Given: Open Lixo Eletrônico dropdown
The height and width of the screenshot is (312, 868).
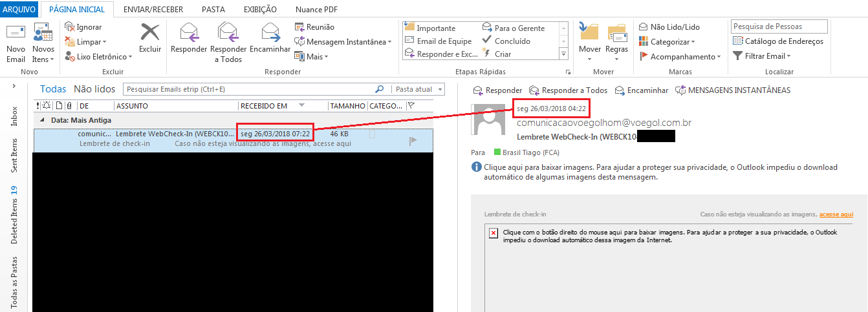Looking at the screenshot, I should tap(98, 56).
